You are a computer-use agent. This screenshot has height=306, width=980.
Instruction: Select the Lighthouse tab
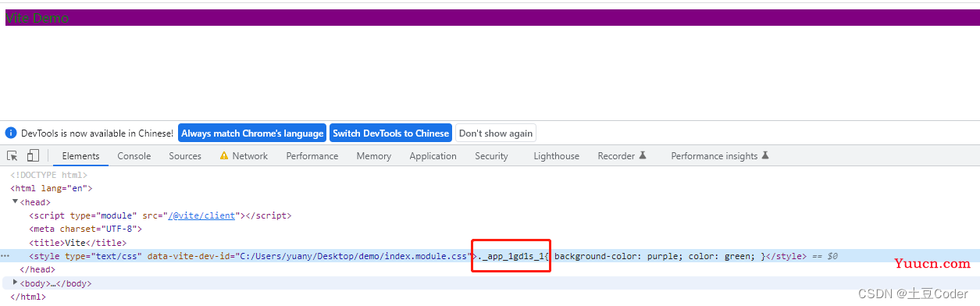click(x=557, y=156)
